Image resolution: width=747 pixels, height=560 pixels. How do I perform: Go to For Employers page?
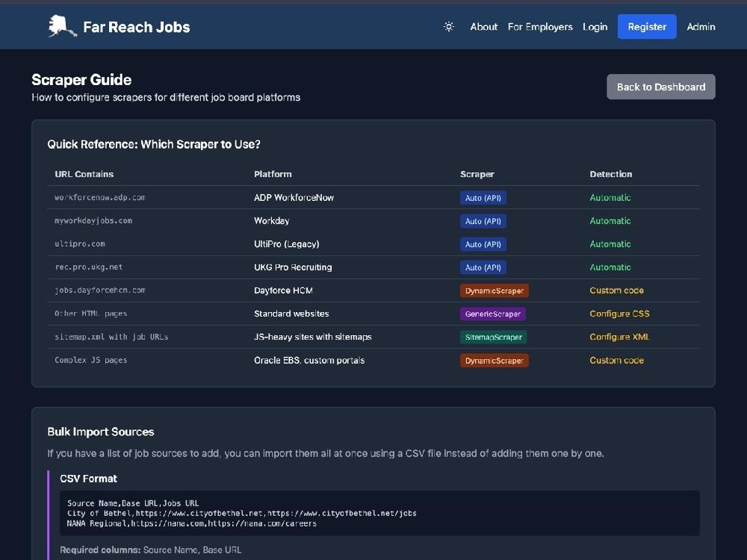point(540,27)
